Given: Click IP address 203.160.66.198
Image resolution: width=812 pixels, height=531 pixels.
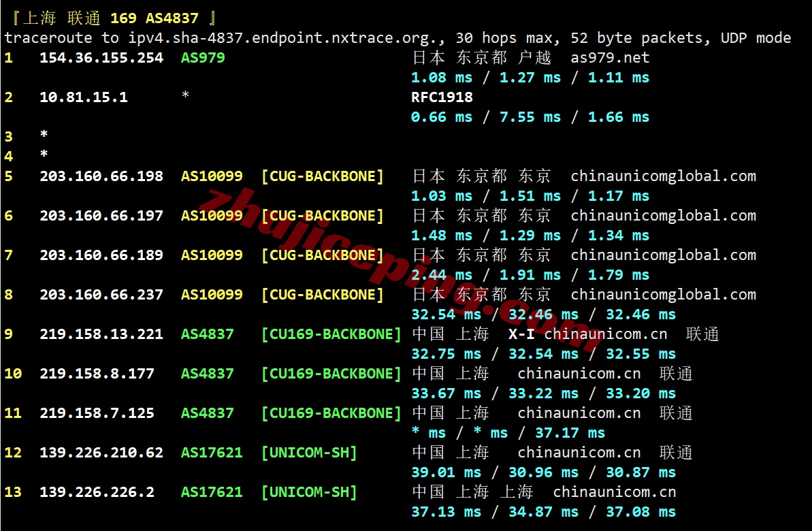Looking at the screenshot, I should click(101, 176).
